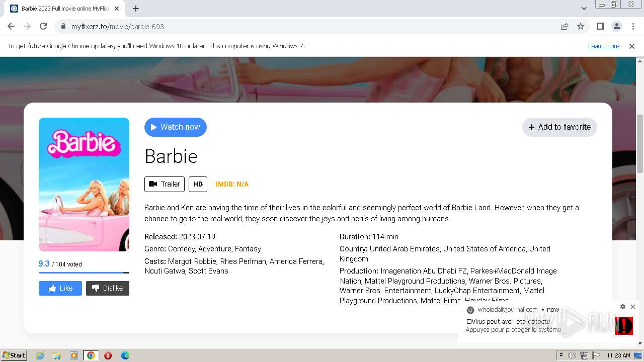Open cast member America Ferrera
The height and width of the screenshot is (362, 644).
pyautogui.click(x=296, y=261)
